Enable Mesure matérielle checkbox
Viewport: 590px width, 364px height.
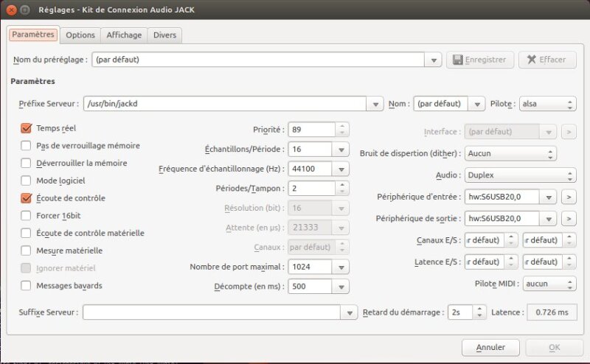26,251
